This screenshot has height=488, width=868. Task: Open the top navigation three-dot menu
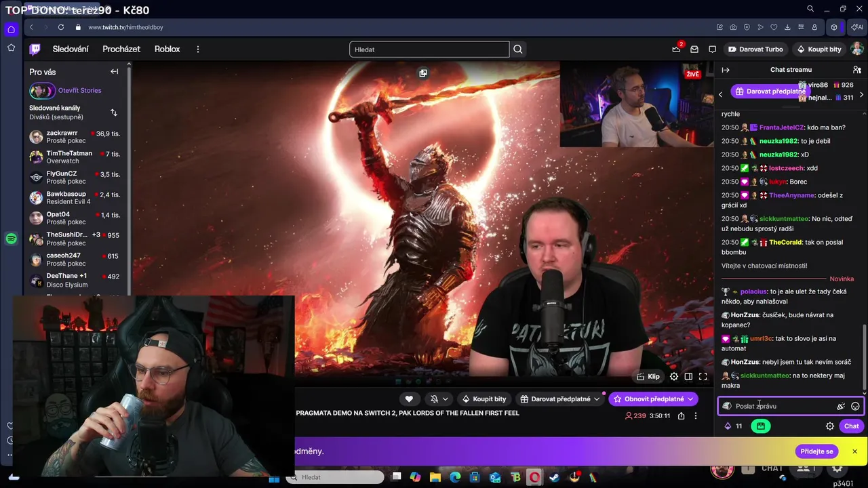[198, 49]
